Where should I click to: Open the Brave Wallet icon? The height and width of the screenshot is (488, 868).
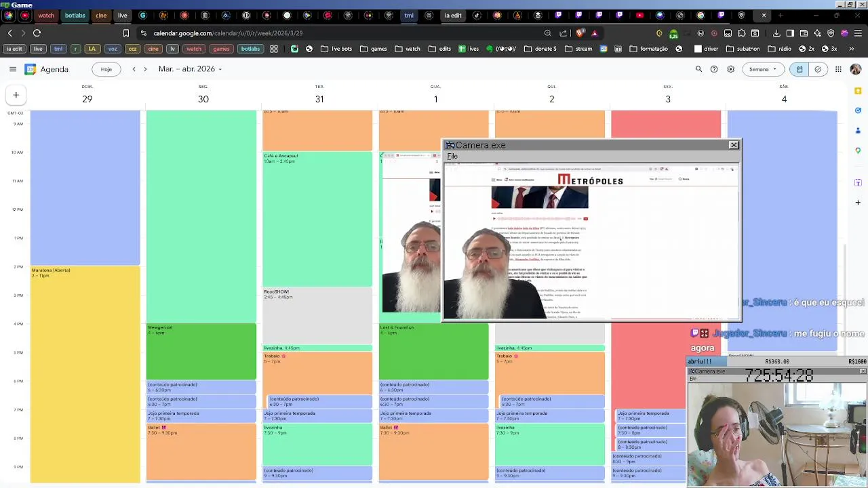(x=804, y=33)
